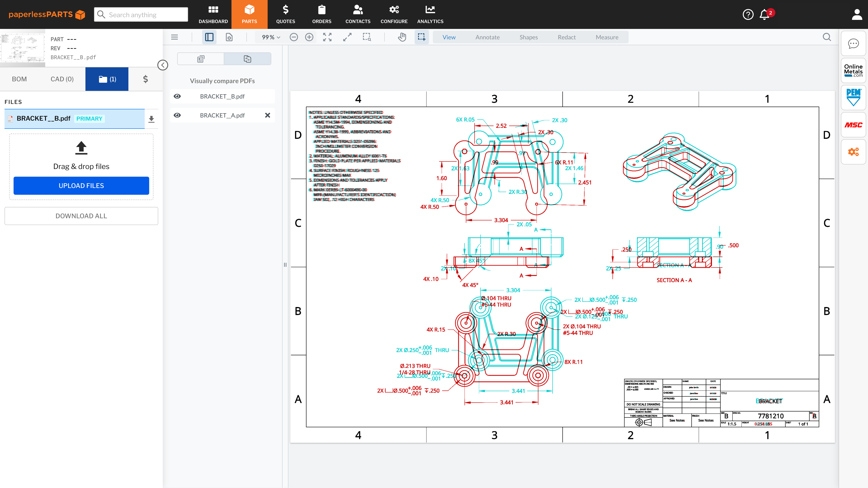Select the selection rectangle tool

422,37
